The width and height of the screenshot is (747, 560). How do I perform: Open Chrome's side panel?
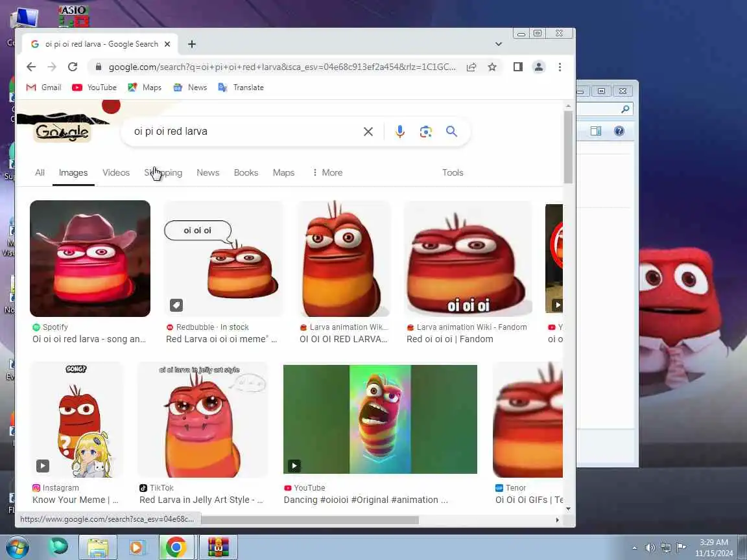518,67
